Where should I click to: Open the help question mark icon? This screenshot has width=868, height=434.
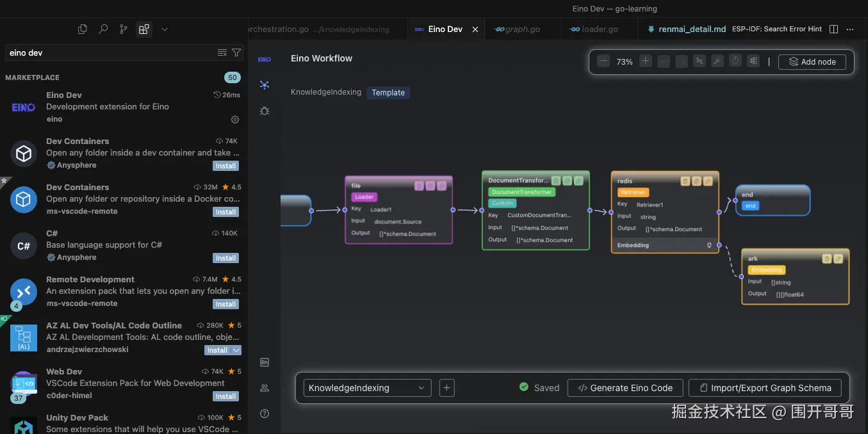[265, 414]
